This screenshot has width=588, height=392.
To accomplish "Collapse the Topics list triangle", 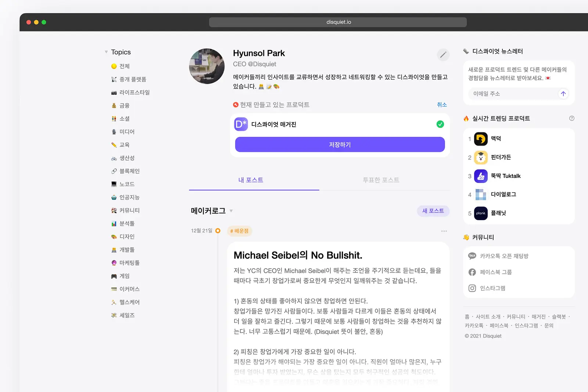I will pos(106,52).
